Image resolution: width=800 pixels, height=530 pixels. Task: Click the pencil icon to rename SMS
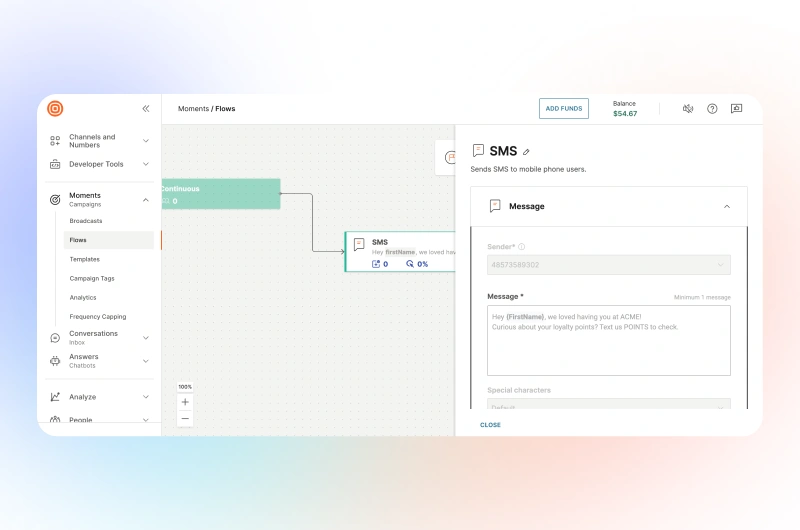click(527, 152)
